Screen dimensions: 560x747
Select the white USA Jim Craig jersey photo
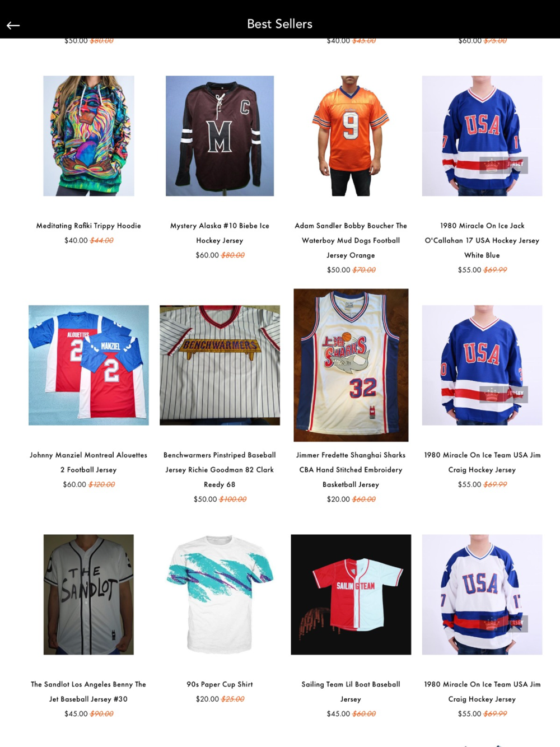point(482,595)
